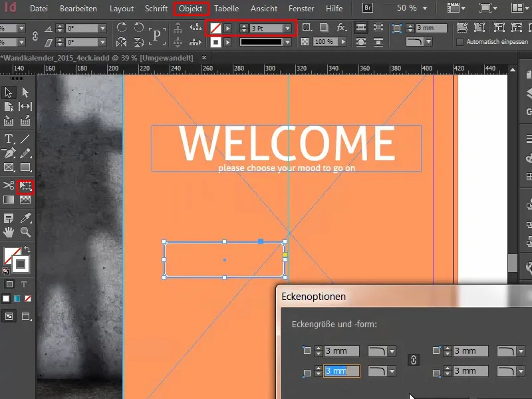The image size is (532, 399).
Task: Open the screen mode dropdown
Action: click(x=488, y=8)
